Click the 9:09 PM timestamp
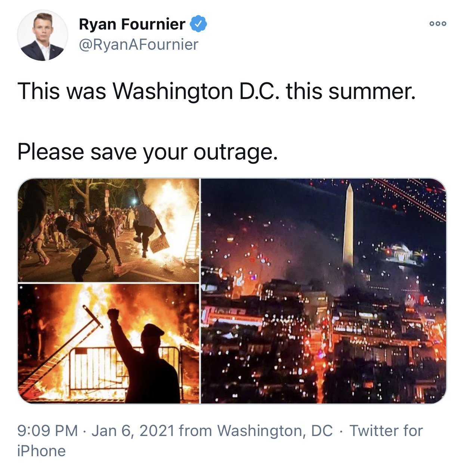The height and width of the screenshot is (476, 464). 47,431
